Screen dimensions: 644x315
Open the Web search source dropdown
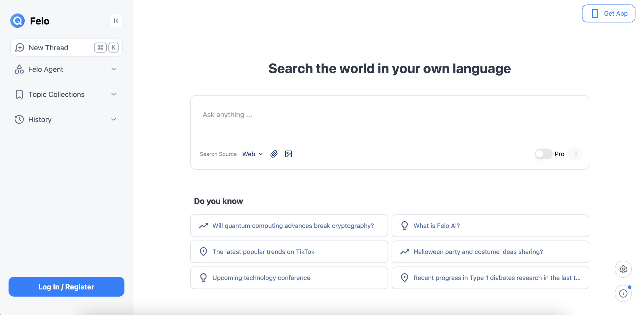pos(253,154)
